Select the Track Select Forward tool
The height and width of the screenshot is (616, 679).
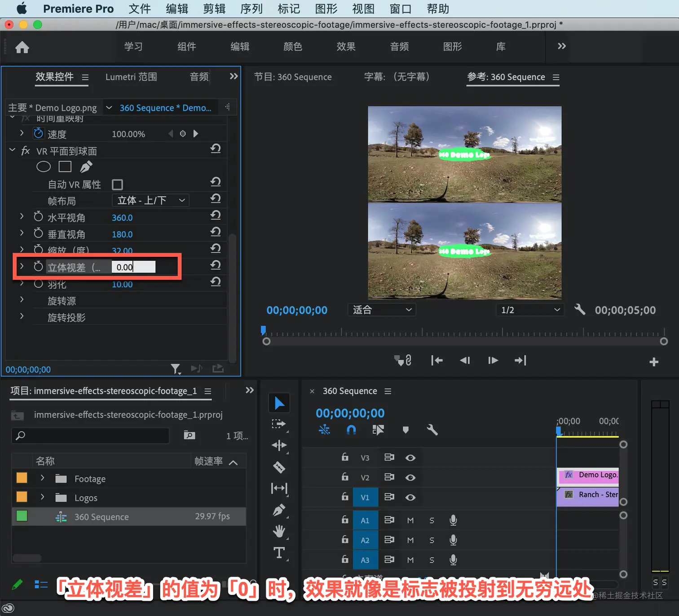point(279,424)
